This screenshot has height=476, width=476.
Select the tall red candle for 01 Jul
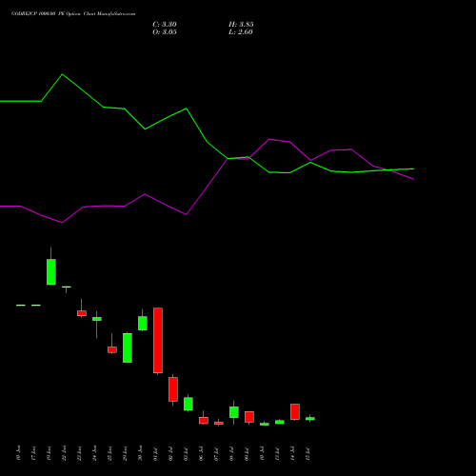coord(158,340)
